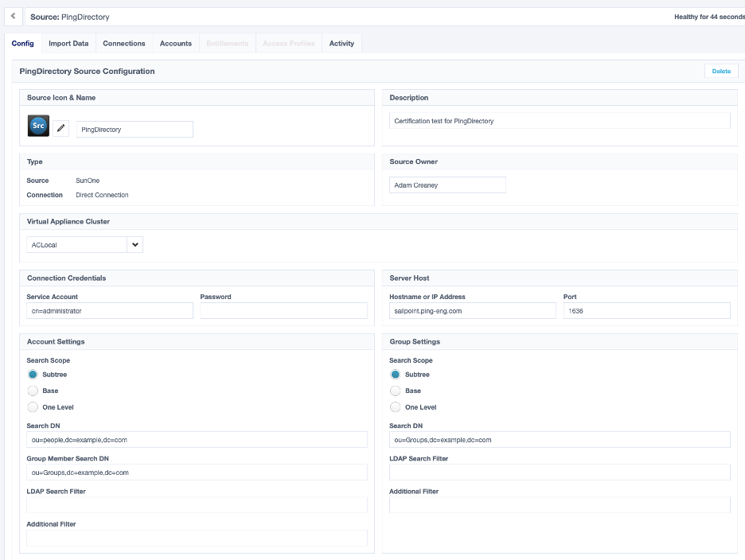Open the Connections tab
The image size is (745, 560).
(x=123, y=43)
